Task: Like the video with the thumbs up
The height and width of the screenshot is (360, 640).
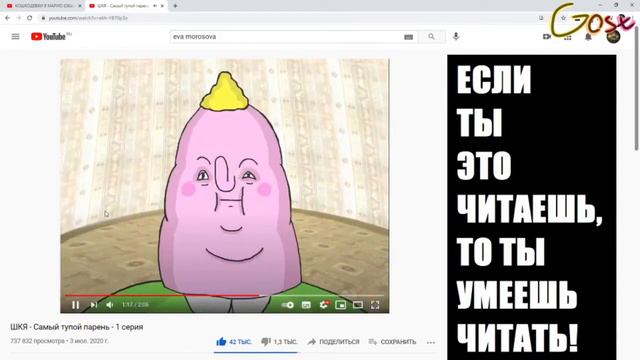Action: [x=234, y=342]
